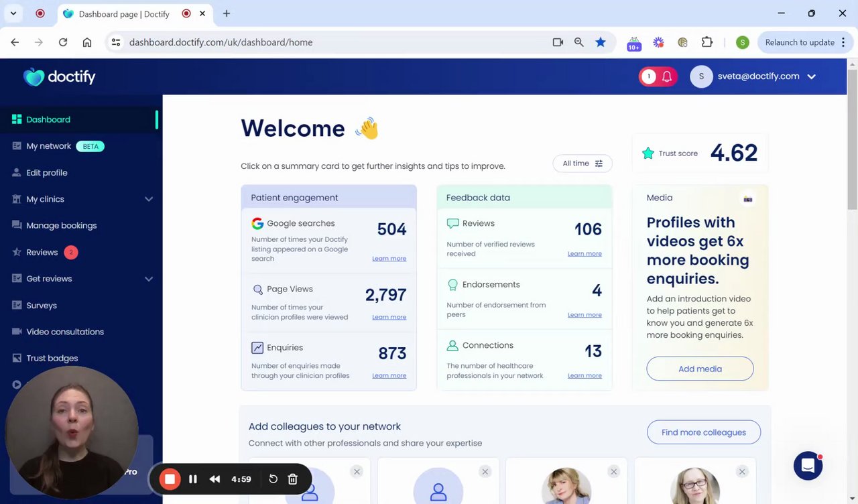
Task: Click Find more colleagues
Action: (x=704, y=432)
